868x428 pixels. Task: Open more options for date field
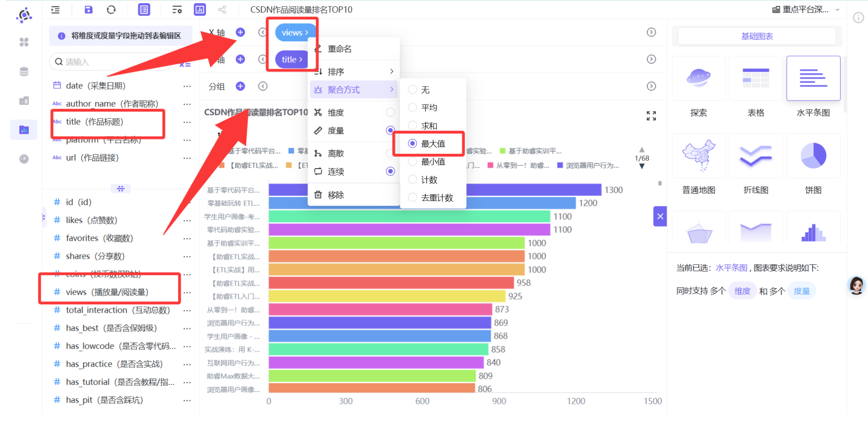[187, 86]
